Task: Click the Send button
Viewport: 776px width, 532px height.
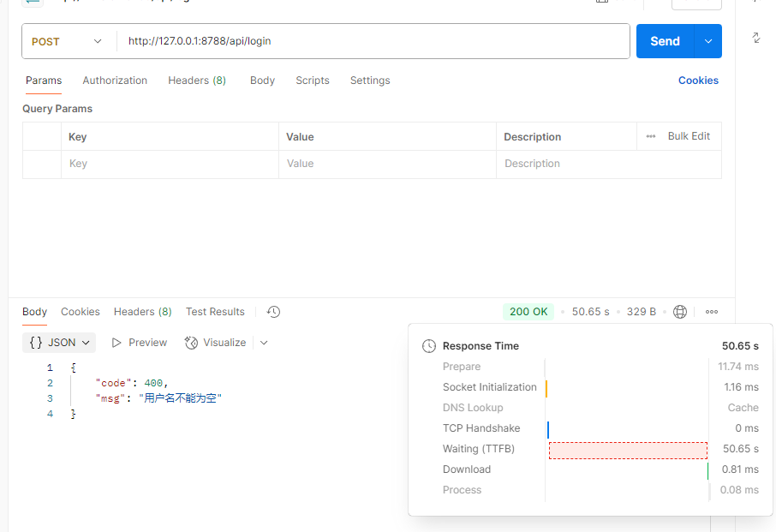Action: (666, 41)
